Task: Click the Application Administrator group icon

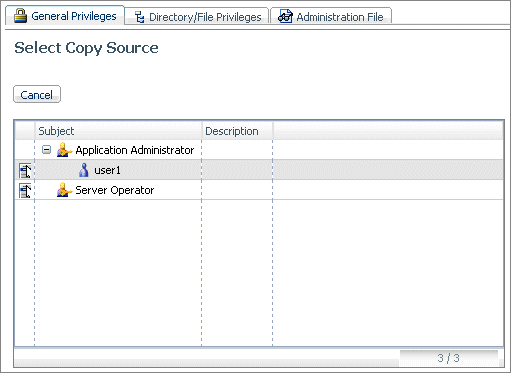Action: tap(64, 150)
